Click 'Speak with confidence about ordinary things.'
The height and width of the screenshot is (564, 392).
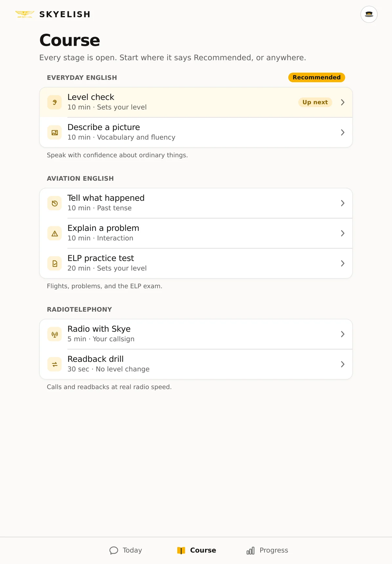117,155
